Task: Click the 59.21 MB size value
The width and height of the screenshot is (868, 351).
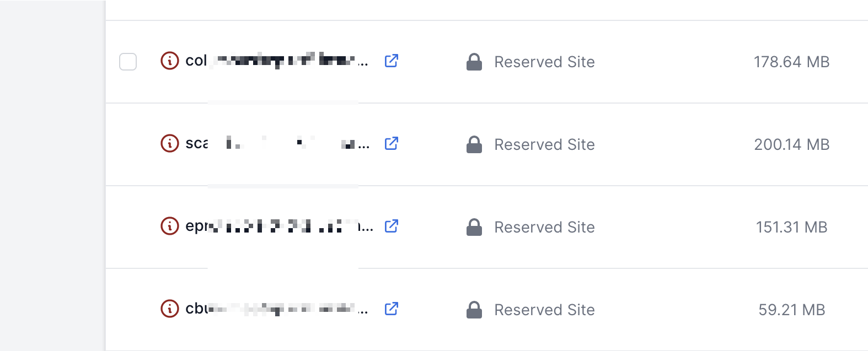Action: [791, 310]
